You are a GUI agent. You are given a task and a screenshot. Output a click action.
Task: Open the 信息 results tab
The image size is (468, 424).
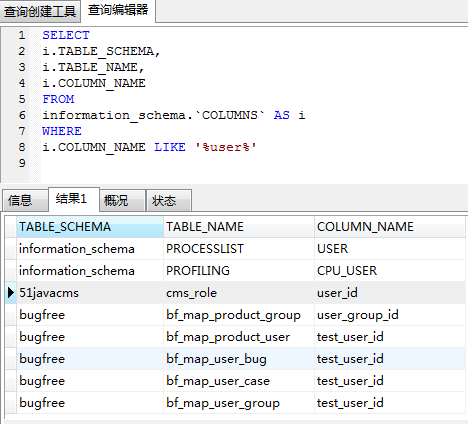pos(25,200)
